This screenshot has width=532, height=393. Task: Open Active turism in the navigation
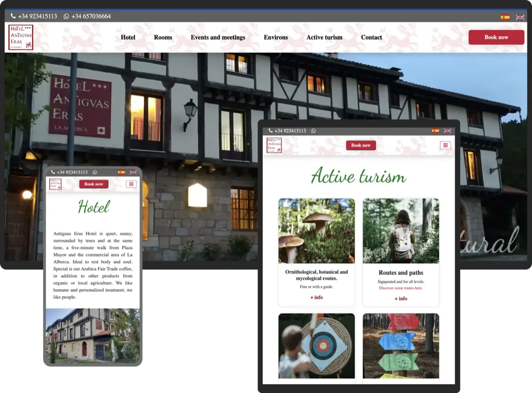click(324, 37)
